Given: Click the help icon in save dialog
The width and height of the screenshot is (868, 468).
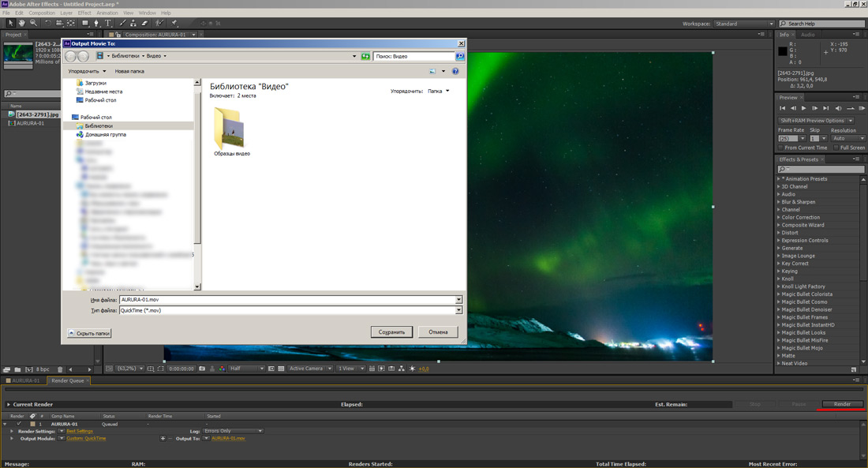Looking at the screenshot, I should click(455, 71).
